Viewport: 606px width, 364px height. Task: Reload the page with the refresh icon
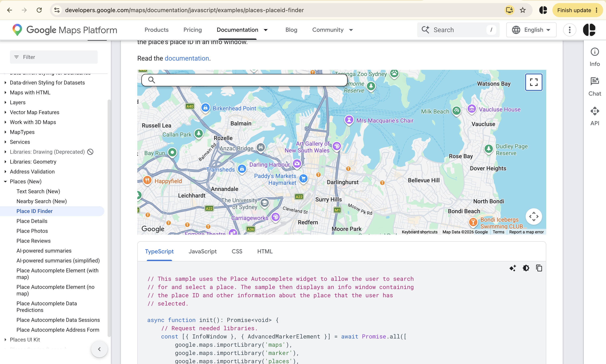(x=39, y=10)
